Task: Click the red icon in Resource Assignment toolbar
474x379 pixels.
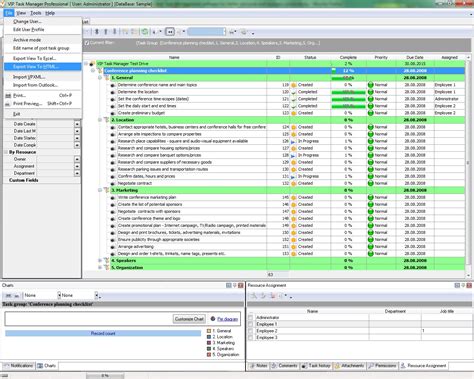Action: coord(273,296)
